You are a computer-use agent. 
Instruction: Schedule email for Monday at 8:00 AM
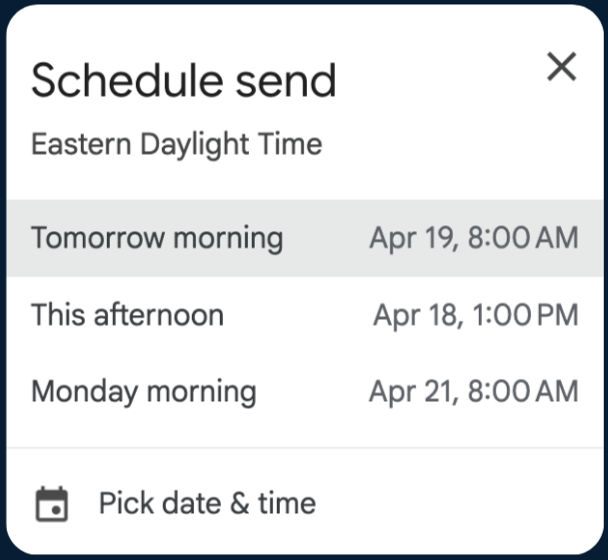point(305,392)
